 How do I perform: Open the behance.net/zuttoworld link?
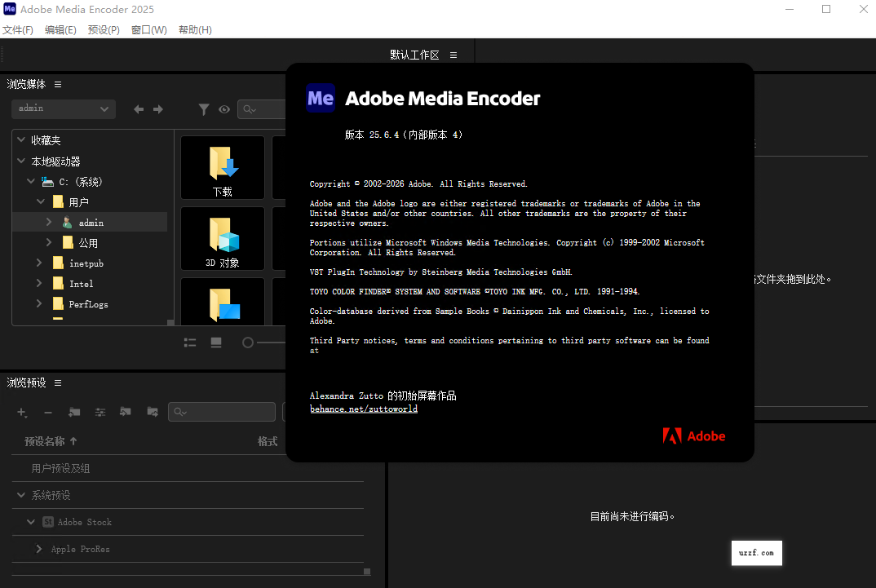363,408
